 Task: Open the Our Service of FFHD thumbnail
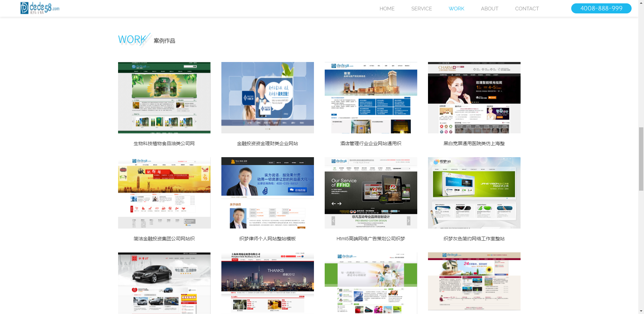pos(371,193)
